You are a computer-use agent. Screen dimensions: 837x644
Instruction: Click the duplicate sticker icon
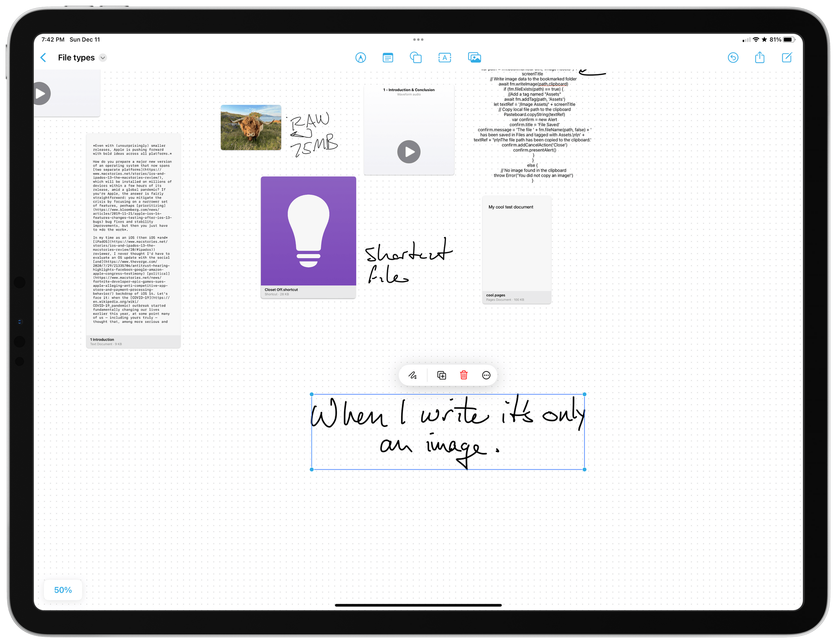(441, 376)
